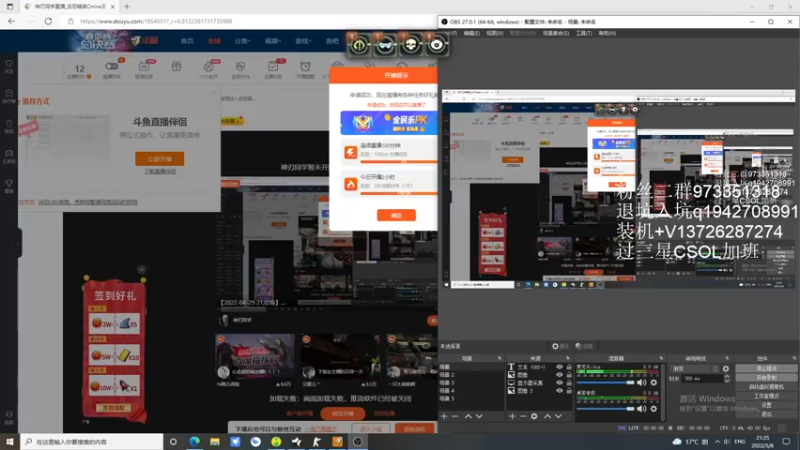
Task: Click the power symbol overlay icon
Action: 359,45
